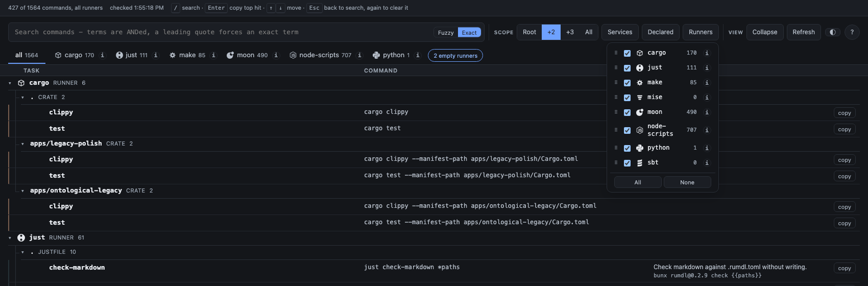Grab the drag handle beside sbt checkbox
The height and width of the screenshot is (286, 868).
pyautogui.click(x=616, y=162)
